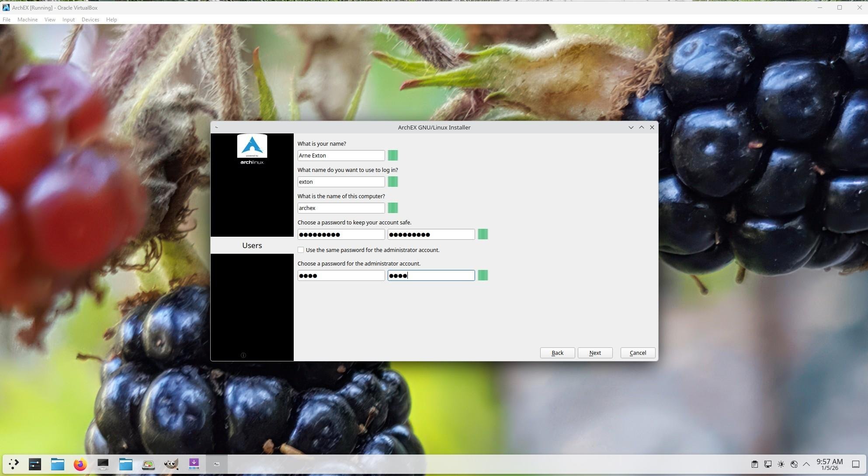
Task: Open the brightness and color tray icon
Action: click(x=781, y=464)
